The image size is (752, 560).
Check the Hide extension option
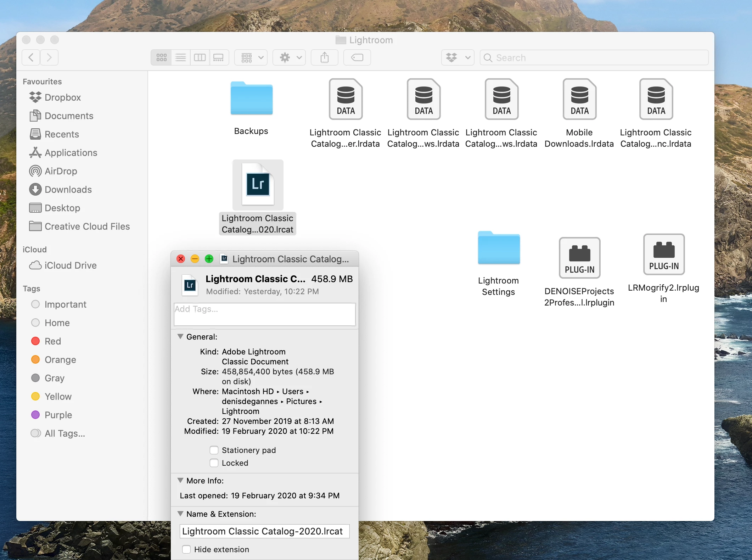pyautogui.click(x=186, y=549)
